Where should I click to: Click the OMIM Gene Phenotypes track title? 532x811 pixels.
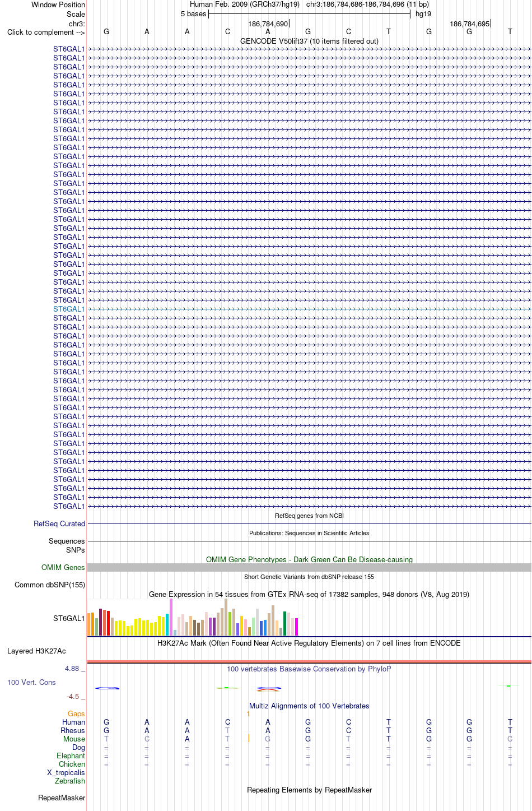tap(309, 559)
